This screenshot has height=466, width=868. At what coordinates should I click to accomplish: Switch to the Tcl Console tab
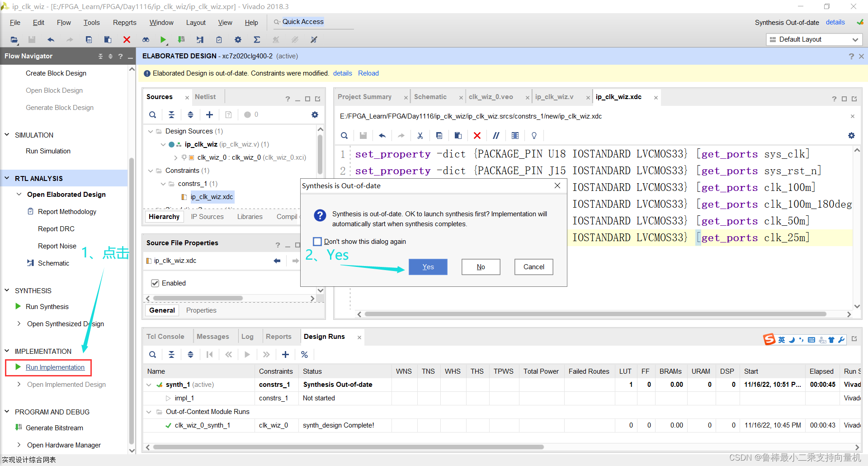[x=165, y=337]
